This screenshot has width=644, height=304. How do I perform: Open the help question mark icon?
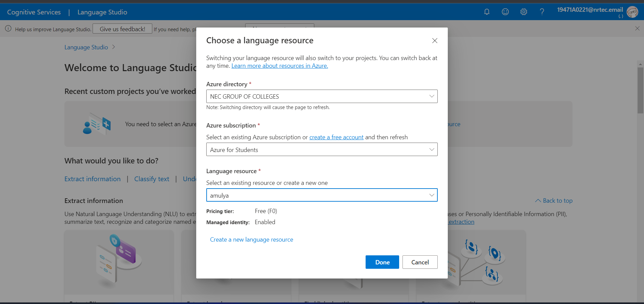[x=542, y=12]
